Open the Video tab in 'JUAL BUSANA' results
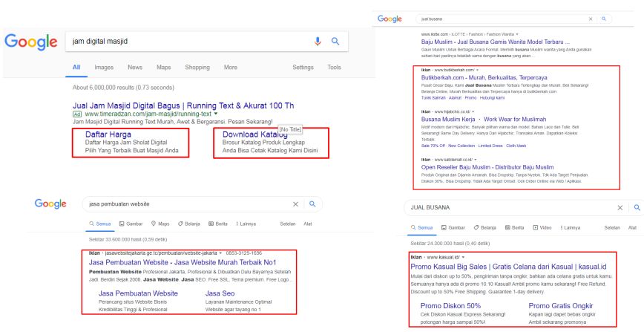 (x=542, y=227)
